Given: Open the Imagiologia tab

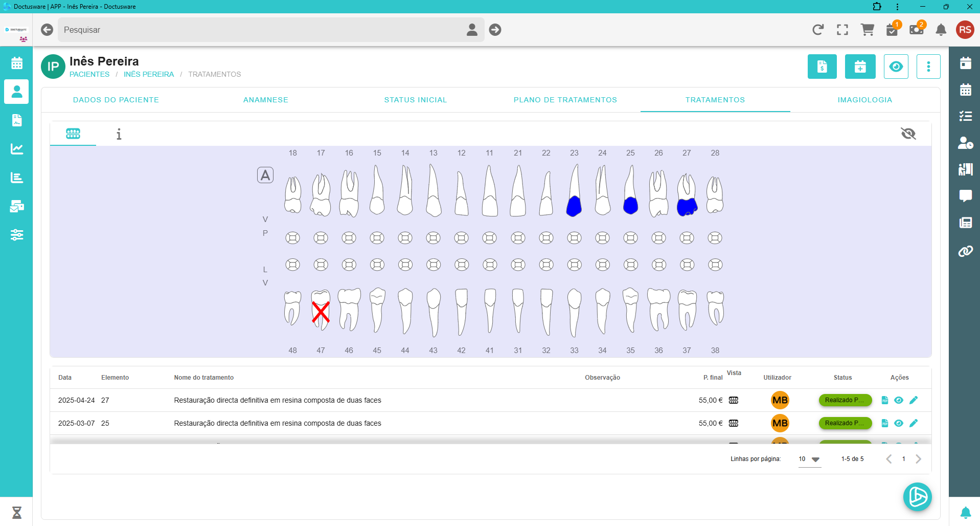Looking at the screenshot, I should tap(864, 100).
